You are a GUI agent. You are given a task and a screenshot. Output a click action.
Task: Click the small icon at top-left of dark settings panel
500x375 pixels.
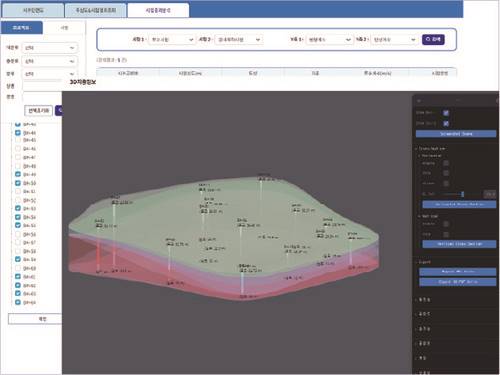pyautogui.click(x=419, y=101)
